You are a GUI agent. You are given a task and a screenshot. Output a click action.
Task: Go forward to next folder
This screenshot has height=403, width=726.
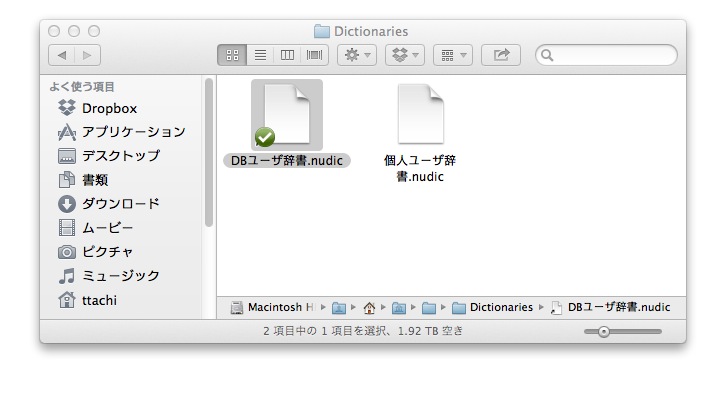88,55
